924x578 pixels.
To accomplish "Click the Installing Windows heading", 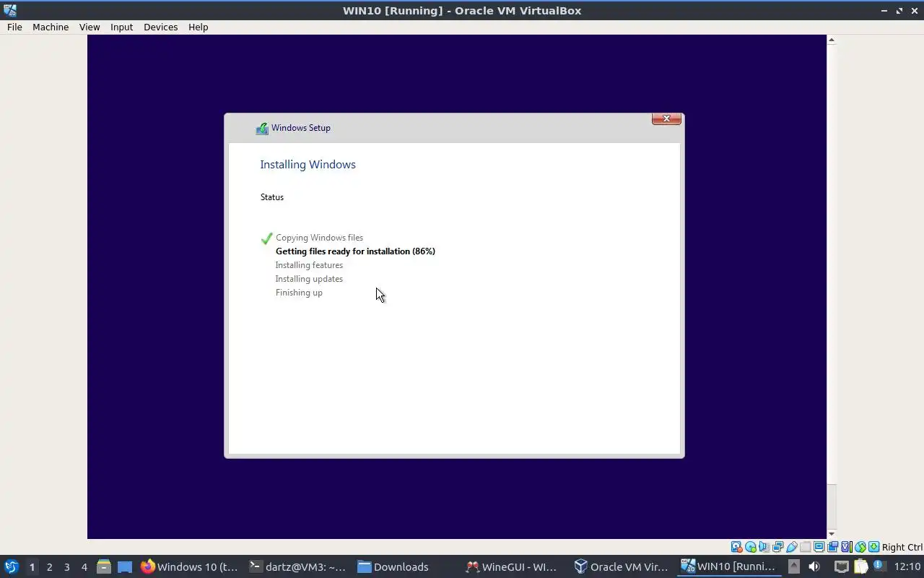I will [x=308, y=165].
